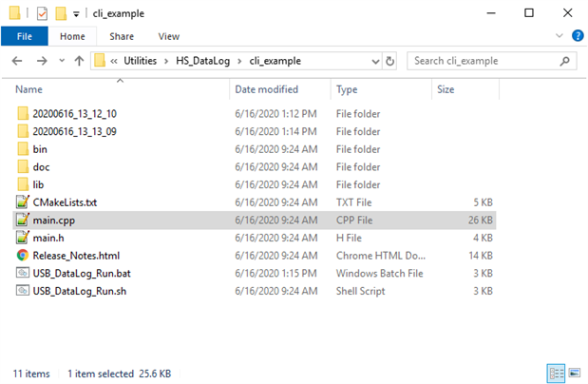
Task: Select the file name Release_Notes.html
Action: pyautogui.click(x=76, y=256)
